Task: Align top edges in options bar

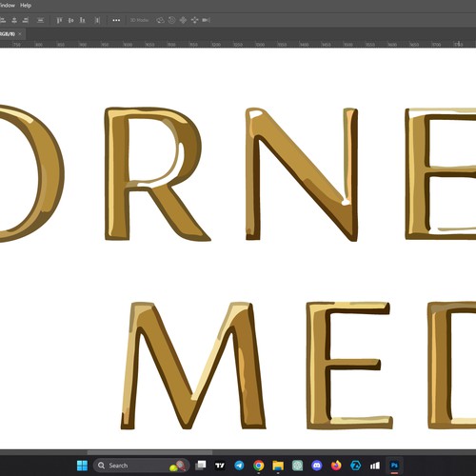Action: pos(59,20)
